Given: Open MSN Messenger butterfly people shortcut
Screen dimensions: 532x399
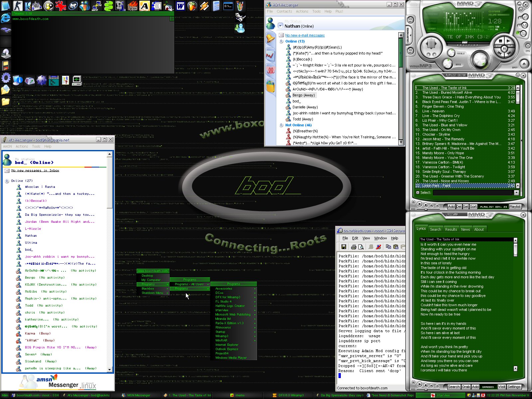Looking at the screenshot, I should [x=85, y=6].
